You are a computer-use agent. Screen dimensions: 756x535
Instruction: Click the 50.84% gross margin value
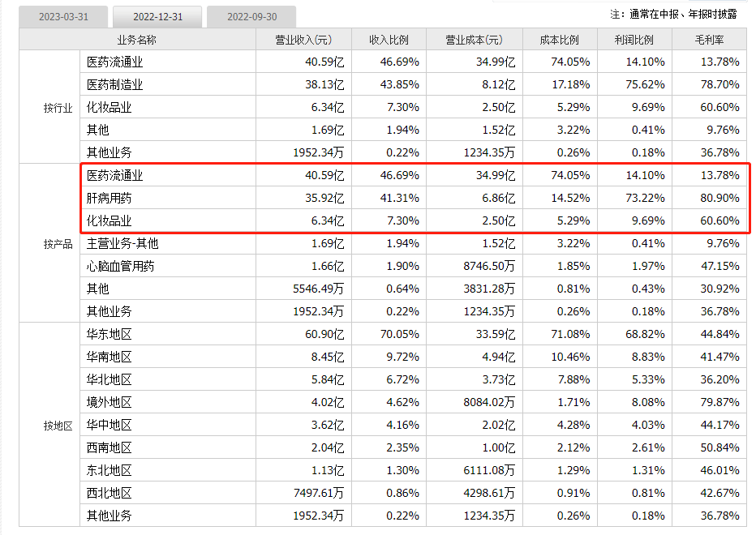coord(719,447)
